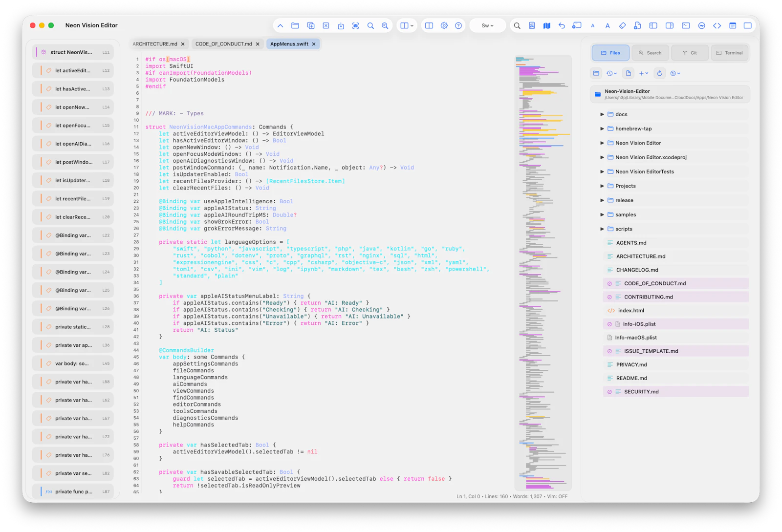Click the split view columns icon

coord(429,26)
